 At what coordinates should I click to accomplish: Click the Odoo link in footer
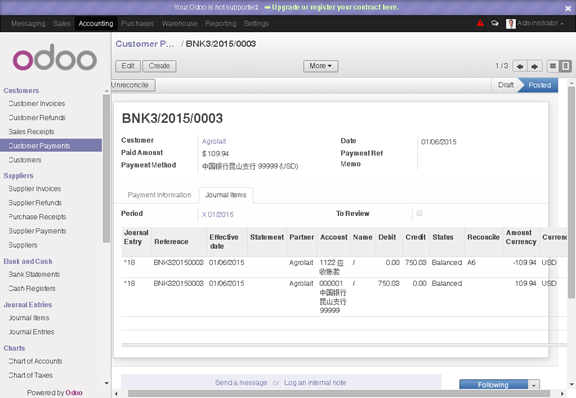(x=74, y=392)
